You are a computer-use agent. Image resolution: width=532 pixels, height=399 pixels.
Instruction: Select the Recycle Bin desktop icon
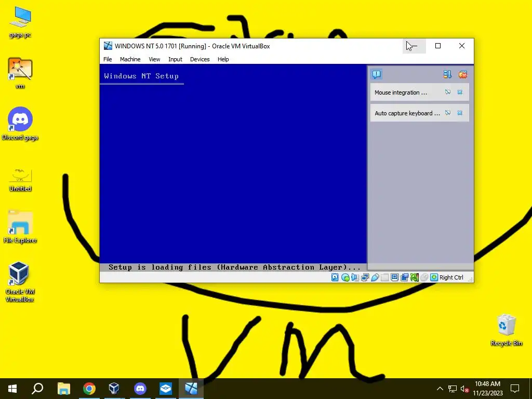[506, 330]
